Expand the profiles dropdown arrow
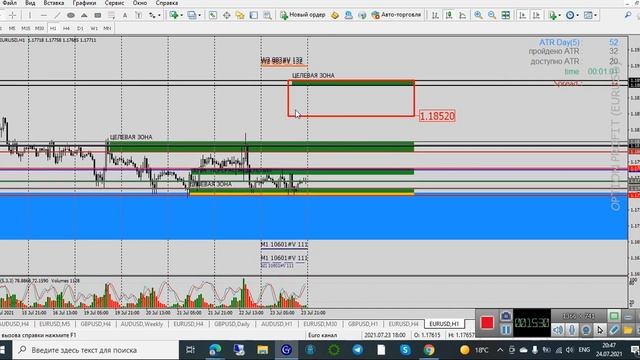 (x=199, y=15)
